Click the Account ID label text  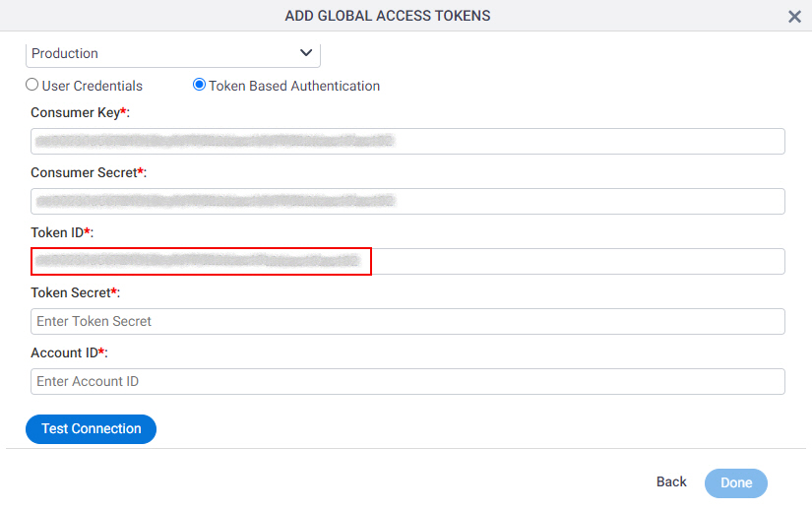[x=70, y=352]
